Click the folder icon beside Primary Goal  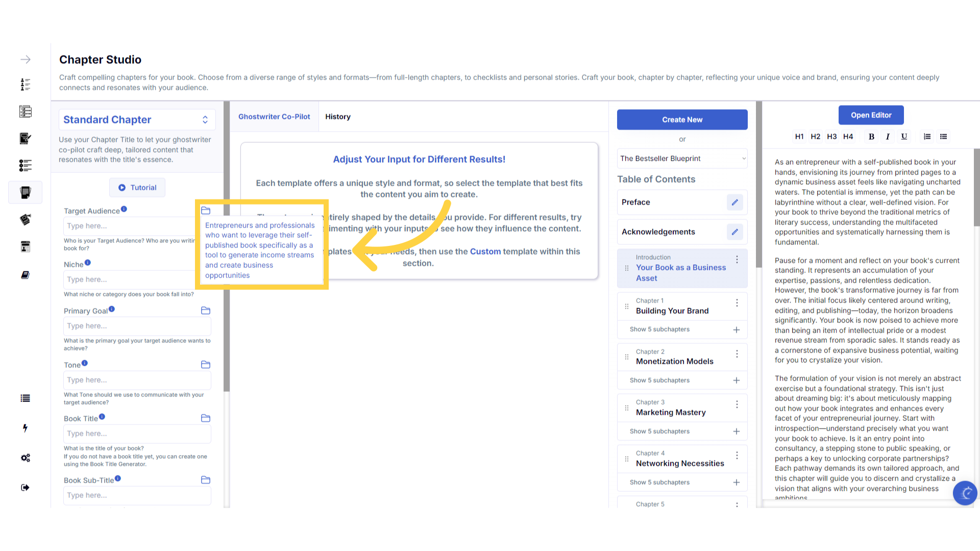(206, 311)
